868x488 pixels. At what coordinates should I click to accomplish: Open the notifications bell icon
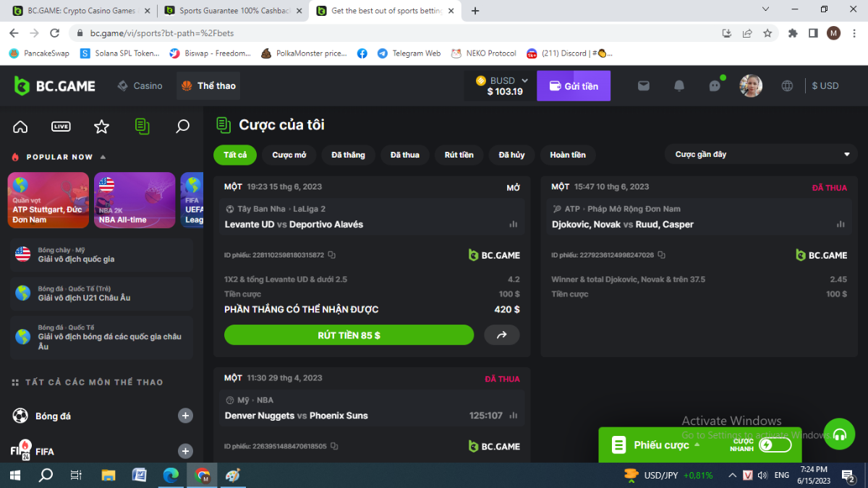tap(678, 85)
